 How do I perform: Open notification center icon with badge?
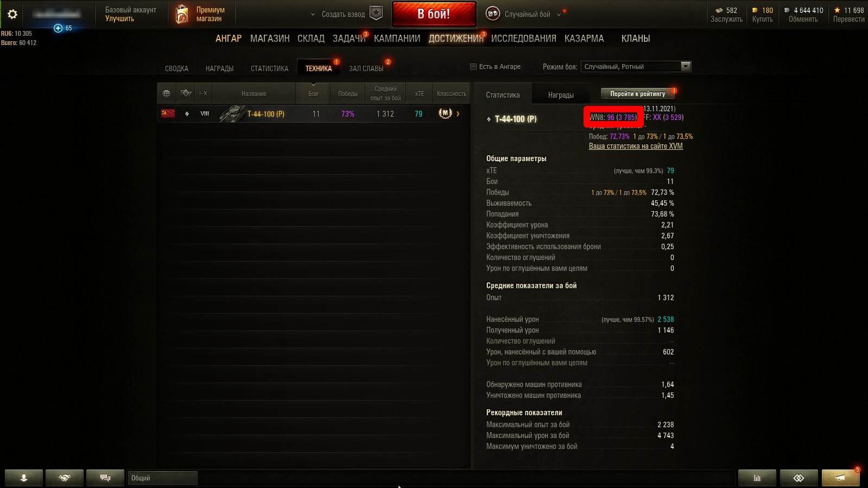point(840,478)
